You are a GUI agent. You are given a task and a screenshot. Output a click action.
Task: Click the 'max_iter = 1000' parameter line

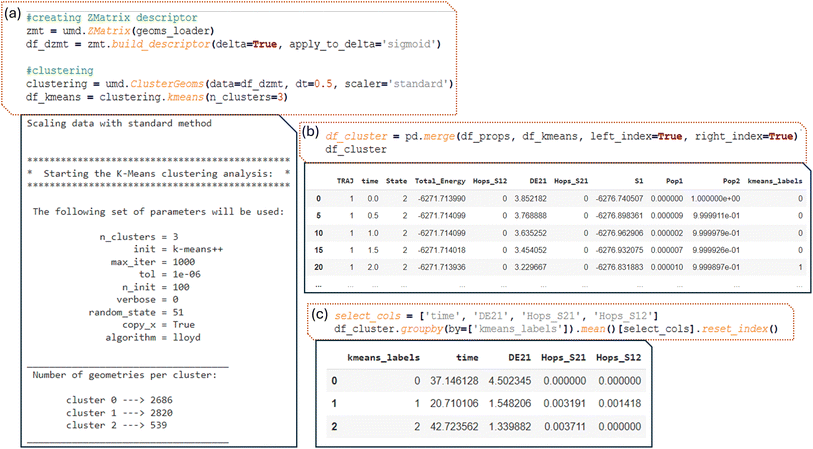click(153, 262)
